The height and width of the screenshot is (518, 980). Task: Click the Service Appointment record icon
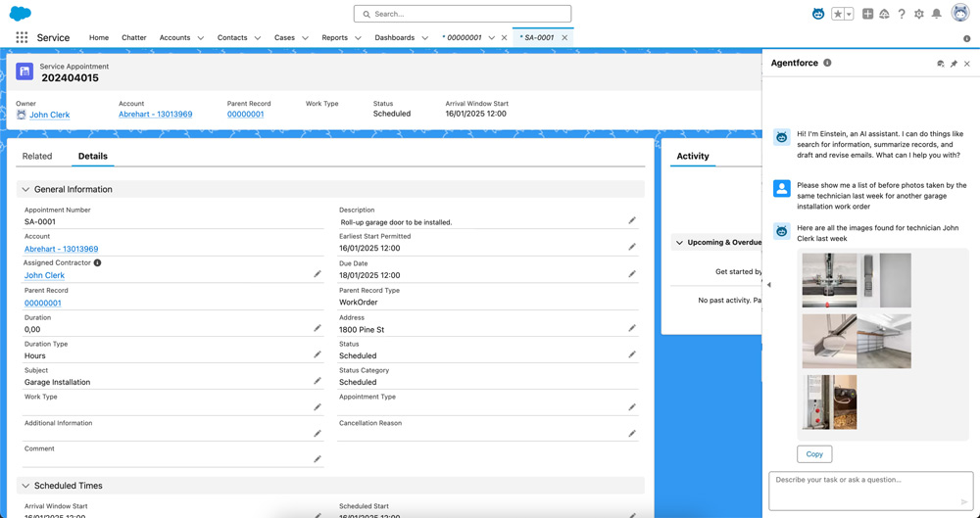coord(24,71)
